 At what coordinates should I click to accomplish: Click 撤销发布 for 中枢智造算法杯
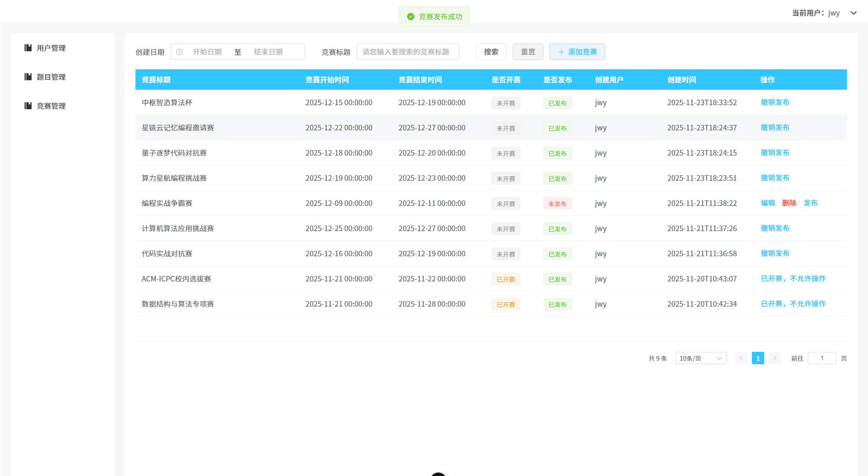(x=775, y=102)
